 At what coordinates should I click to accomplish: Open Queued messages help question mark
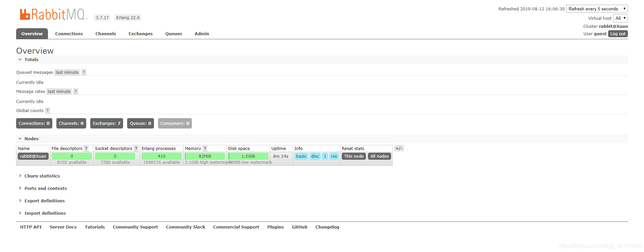84,72
